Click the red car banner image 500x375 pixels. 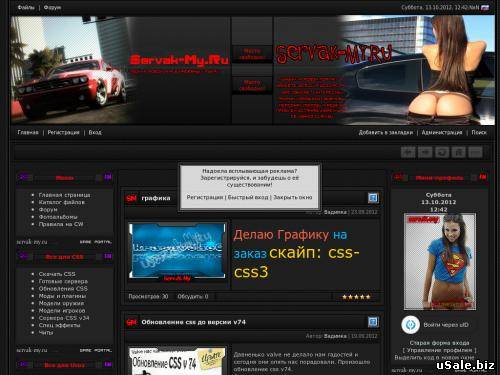pos(72,70)
